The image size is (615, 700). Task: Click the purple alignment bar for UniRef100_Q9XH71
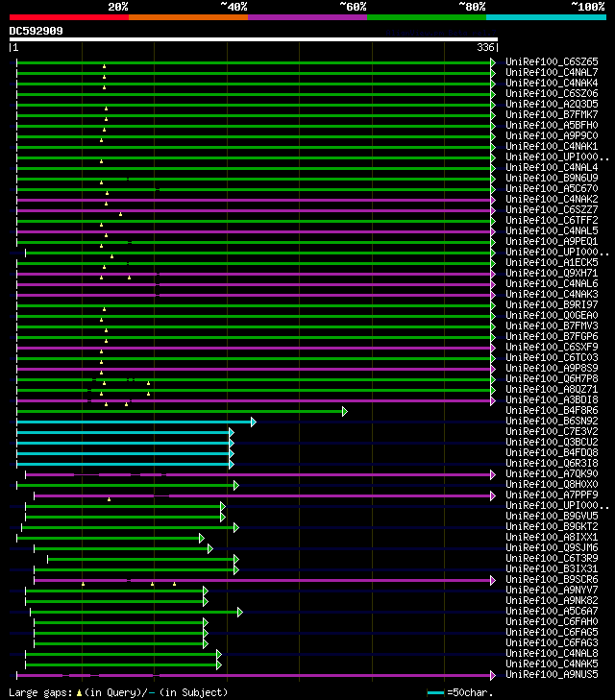click(254, 274)
